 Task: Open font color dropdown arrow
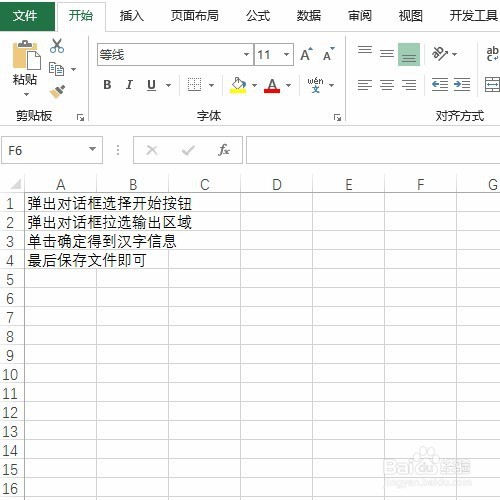[x=288, y=85]
